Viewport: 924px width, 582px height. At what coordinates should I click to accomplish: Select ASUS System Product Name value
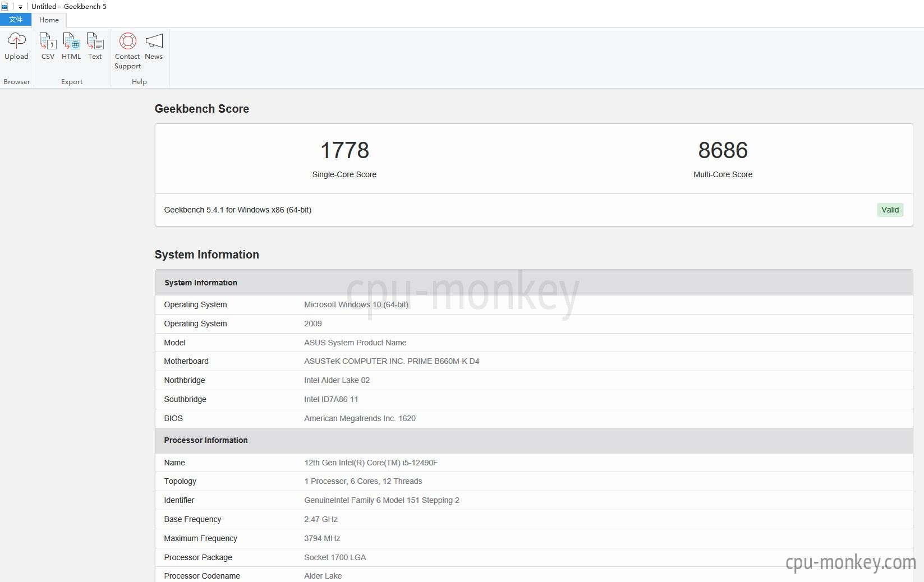[355, 343]
